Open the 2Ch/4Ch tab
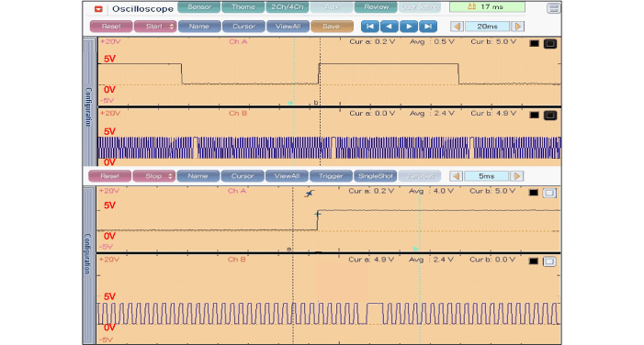 pos(287,7)
